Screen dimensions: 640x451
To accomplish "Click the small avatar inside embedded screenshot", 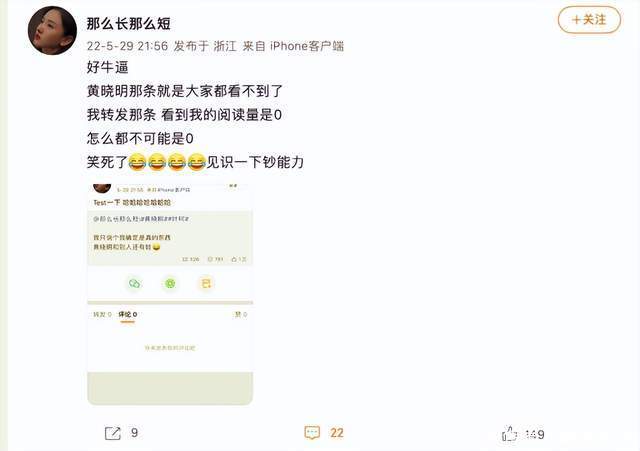I will [x=102, y=188].
